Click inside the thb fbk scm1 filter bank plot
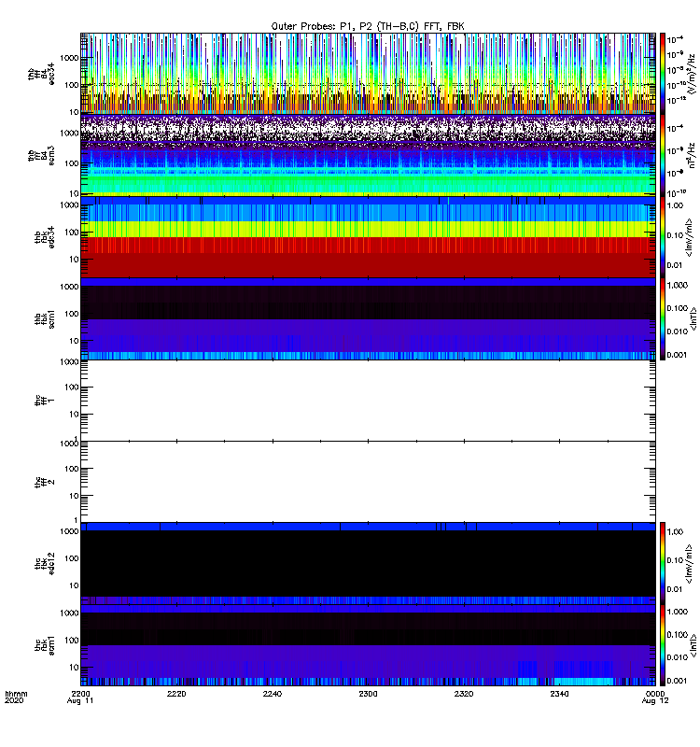 (368, 318)
